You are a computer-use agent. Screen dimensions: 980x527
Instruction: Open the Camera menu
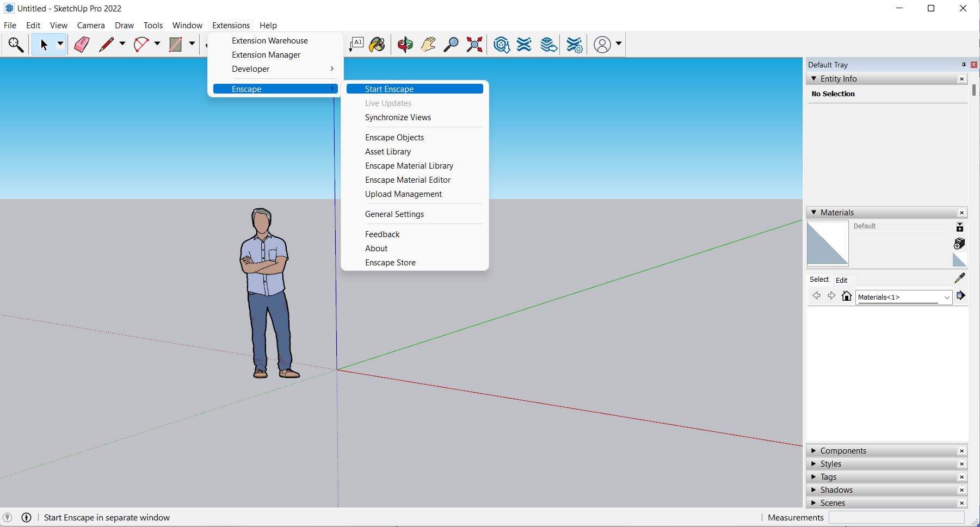[x=91, y=26]
